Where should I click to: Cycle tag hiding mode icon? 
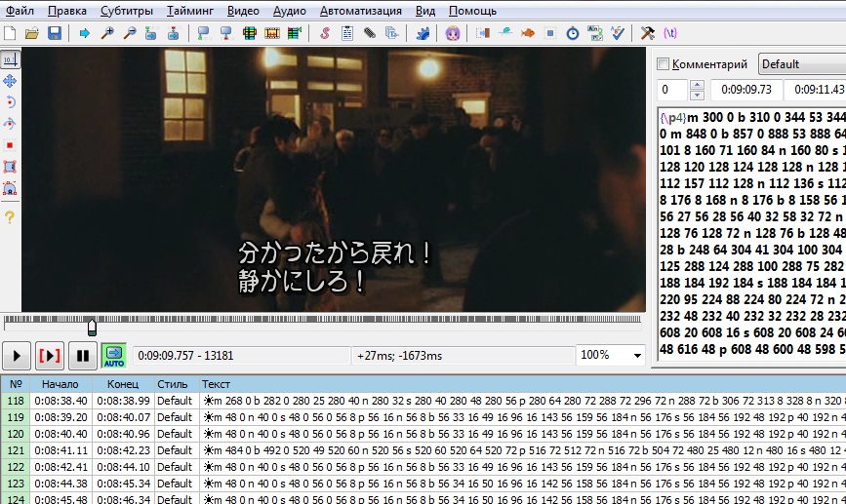pos(669,33)
